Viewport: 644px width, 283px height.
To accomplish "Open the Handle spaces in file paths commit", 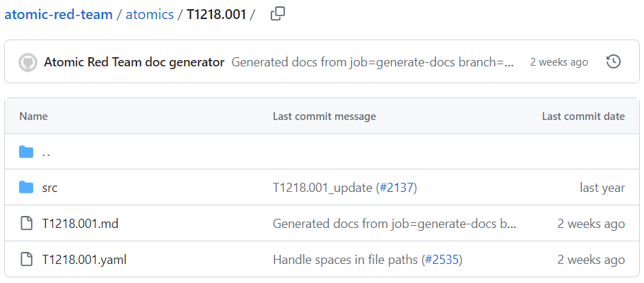I will (346, 260).
